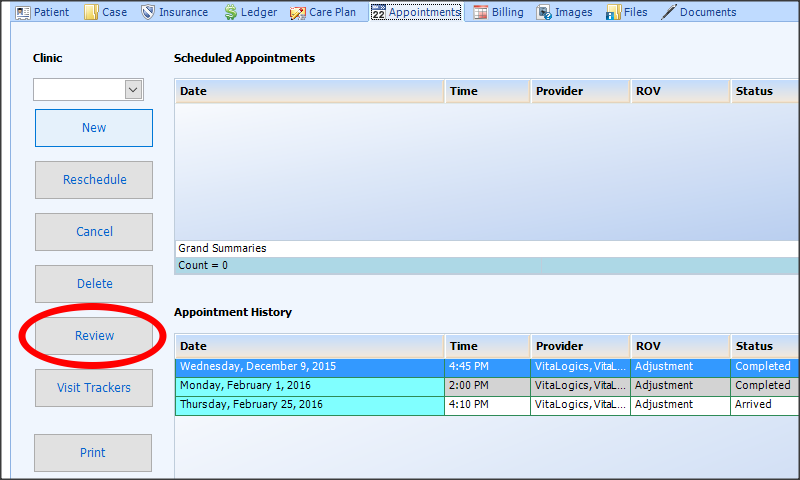Expand the Clinic dropdown arrow
The image size is (800, 480).
click(x=133, y=90)
